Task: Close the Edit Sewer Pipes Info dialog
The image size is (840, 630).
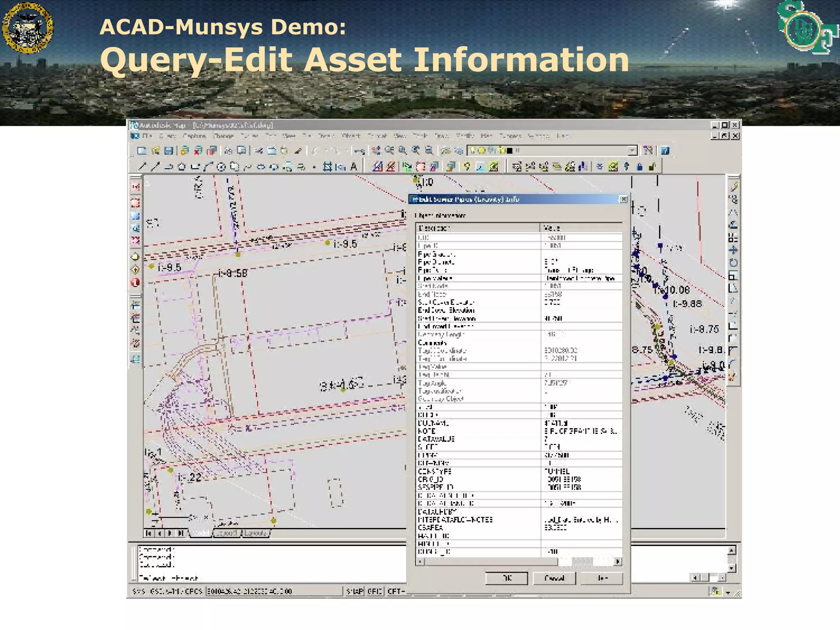Action: [623, 199]
